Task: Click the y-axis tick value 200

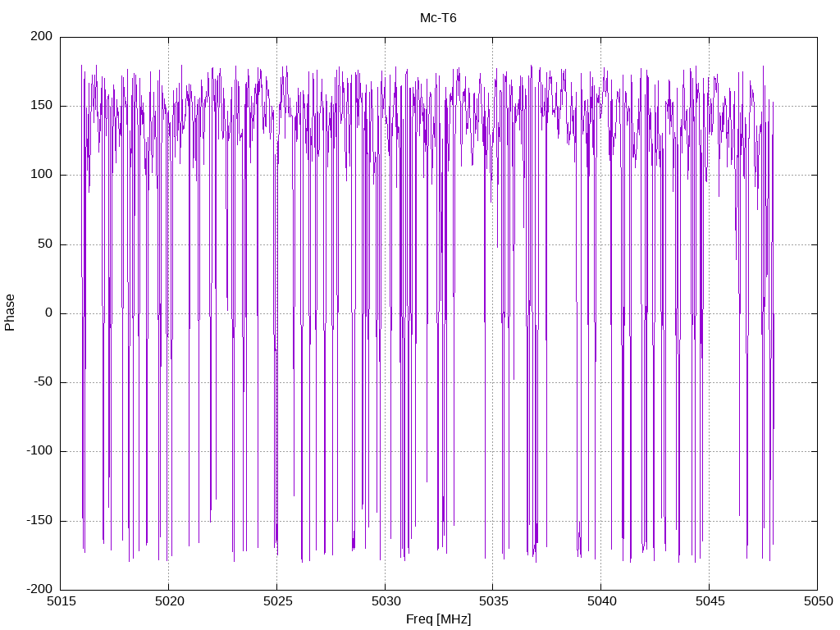Action: (x=42, y=36)
